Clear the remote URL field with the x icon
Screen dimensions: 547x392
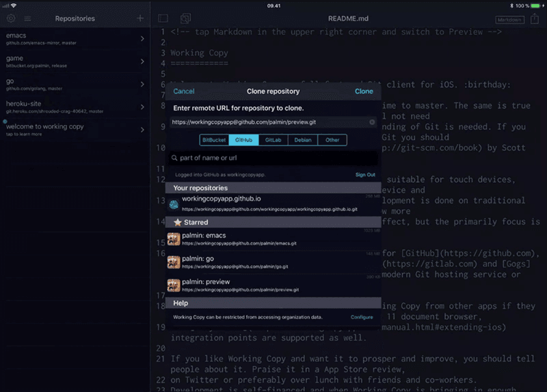[x=372, y=122]
